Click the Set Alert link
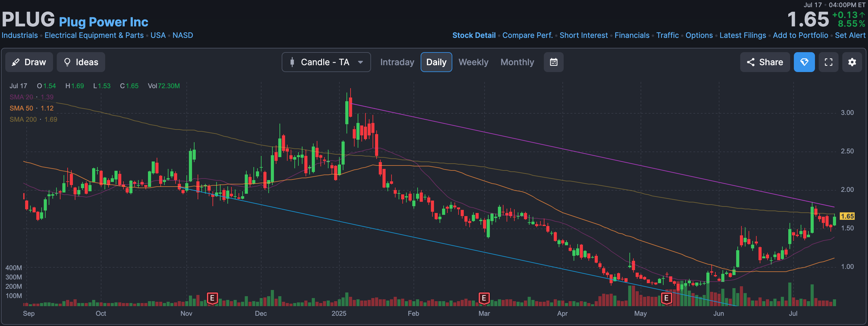 coord(850,35)
